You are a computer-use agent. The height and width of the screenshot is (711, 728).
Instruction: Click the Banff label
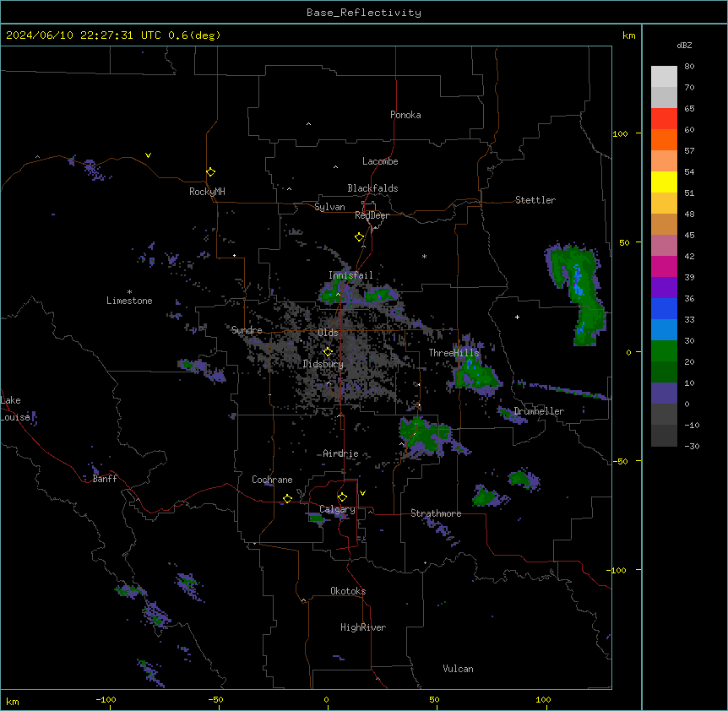[105, 479]
